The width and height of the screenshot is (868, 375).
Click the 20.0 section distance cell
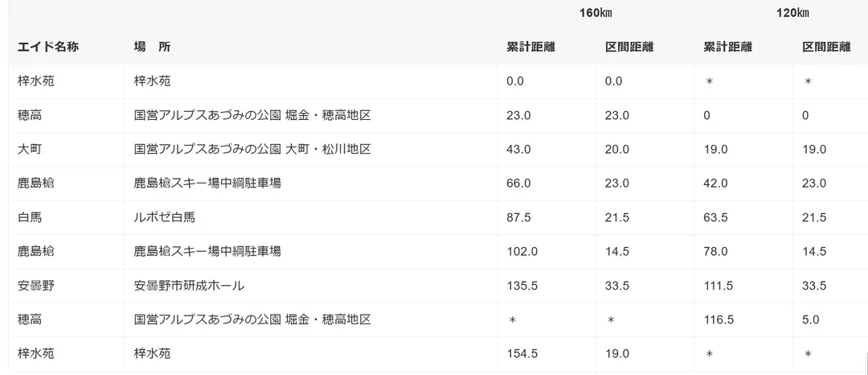617,150
